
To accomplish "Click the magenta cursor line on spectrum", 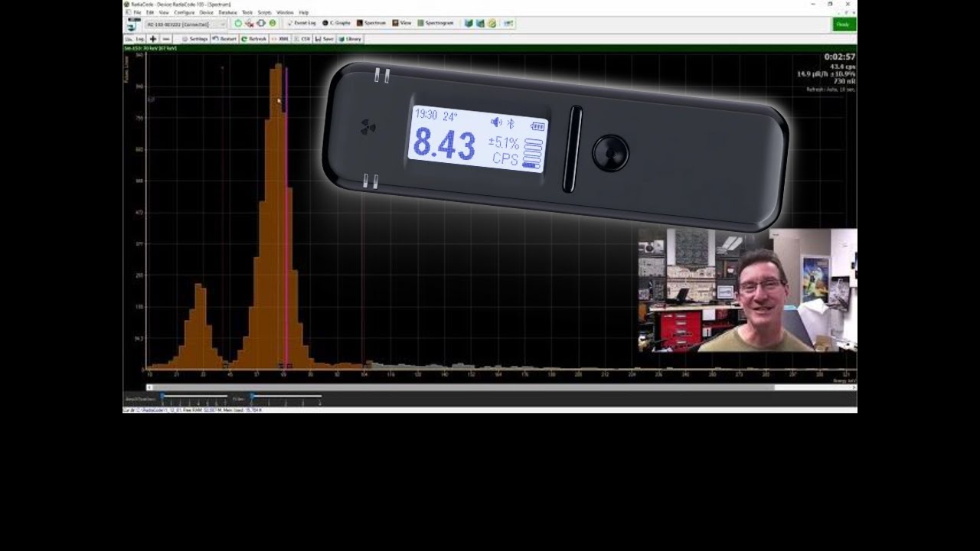I will (286, 218).
